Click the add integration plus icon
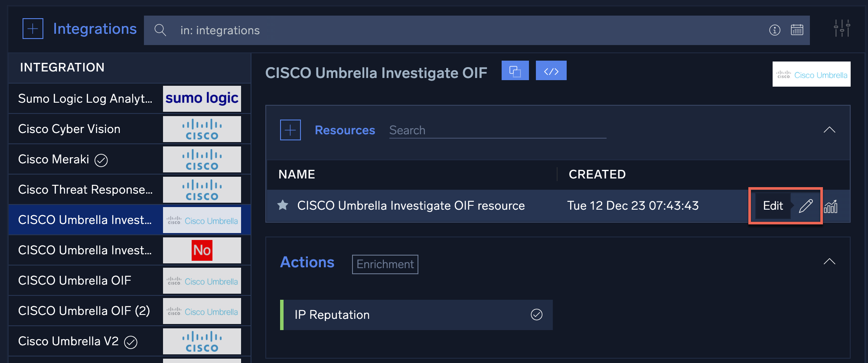Screen dimensions: 868x363 coord(33,29)
